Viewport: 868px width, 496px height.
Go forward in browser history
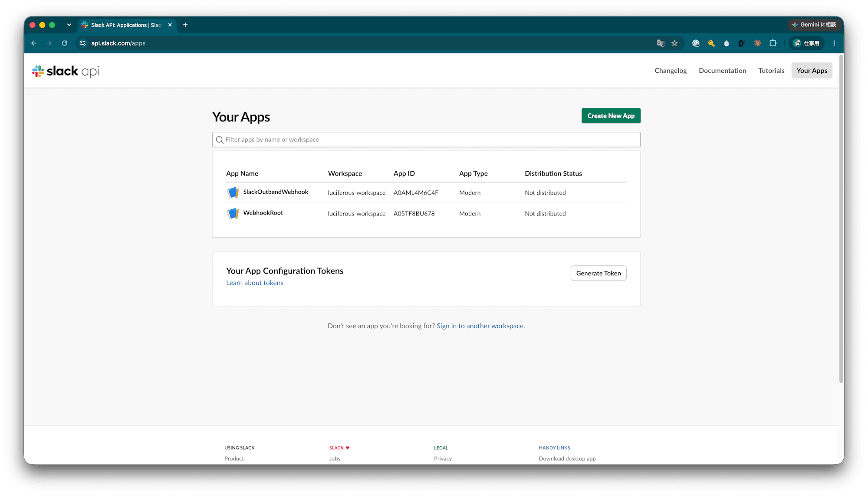click(x=49, y=43)
